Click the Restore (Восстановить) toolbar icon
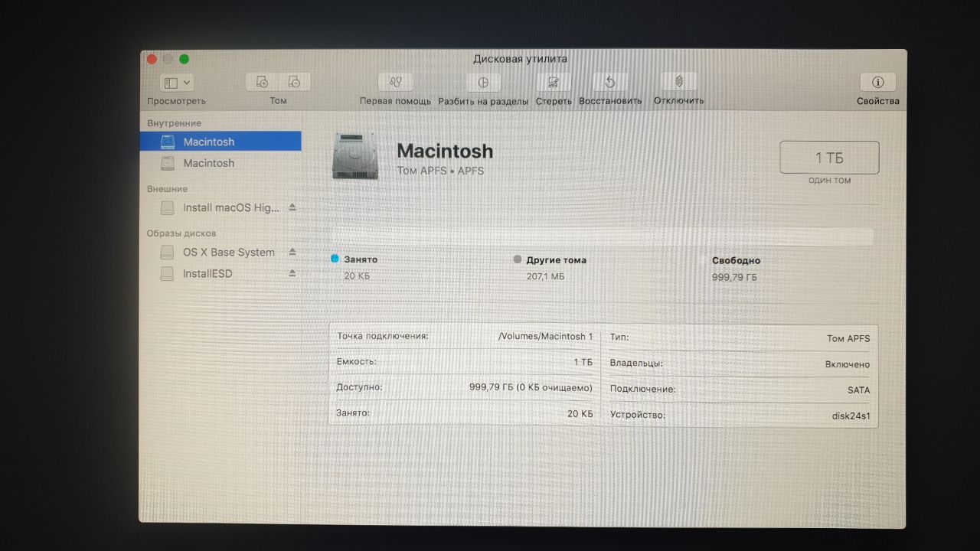 click(610, 82)
